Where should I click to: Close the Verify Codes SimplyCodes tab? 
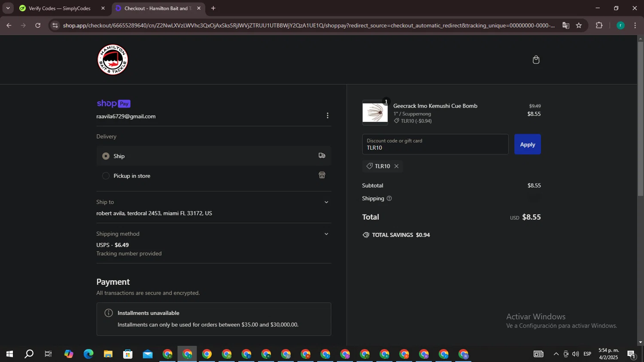tap(103, 8)
